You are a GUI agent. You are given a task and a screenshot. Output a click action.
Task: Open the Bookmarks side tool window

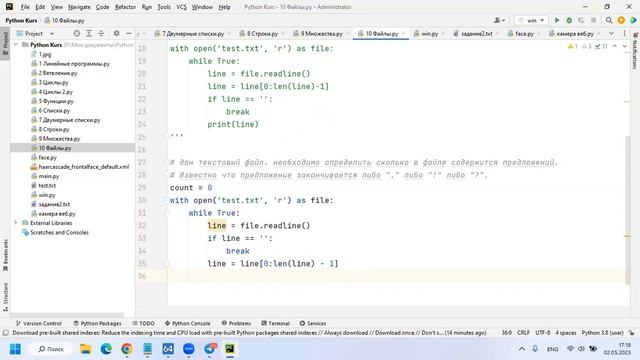pos(5,255)
